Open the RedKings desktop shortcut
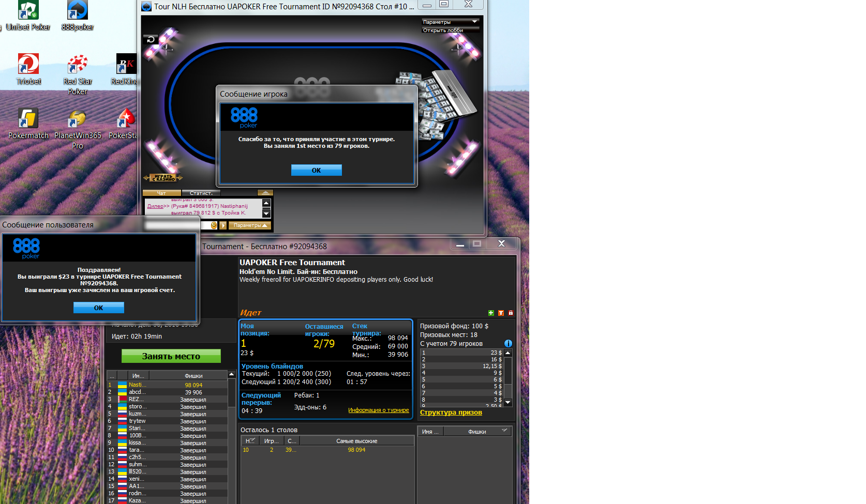 pyautogui.click(x=125, y=69)
